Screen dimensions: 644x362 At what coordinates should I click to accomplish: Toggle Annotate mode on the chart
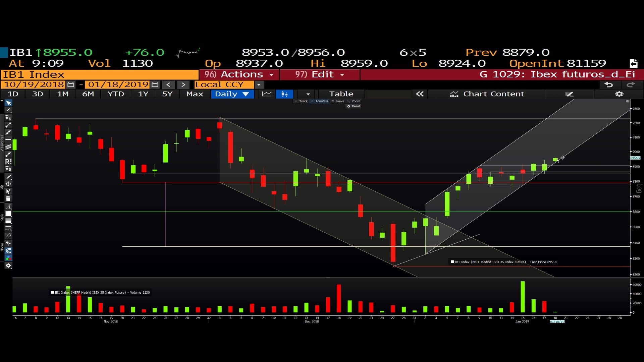[320, 101]
